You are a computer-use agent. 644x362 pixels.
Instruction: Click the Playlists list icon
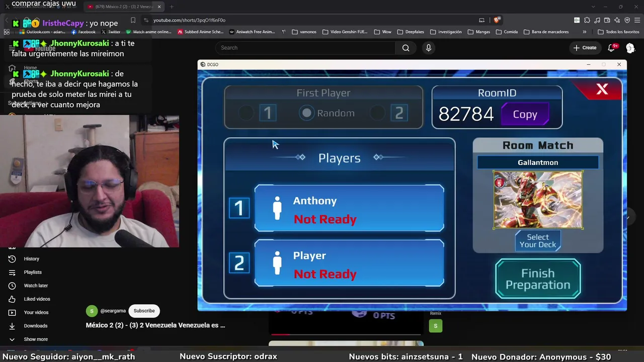[x=12, y=273]
